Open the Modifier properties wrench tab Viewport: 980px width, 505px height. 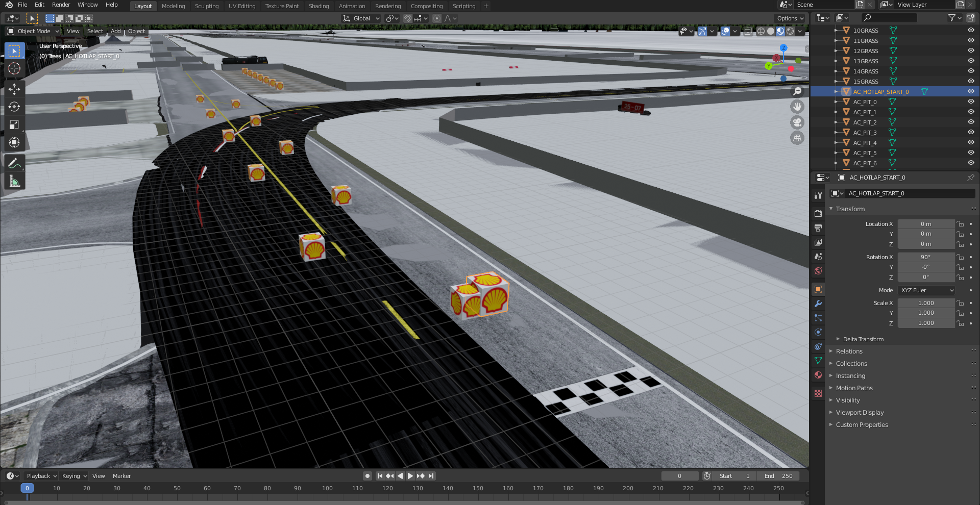pyautogui.click(x=818, y=304)
